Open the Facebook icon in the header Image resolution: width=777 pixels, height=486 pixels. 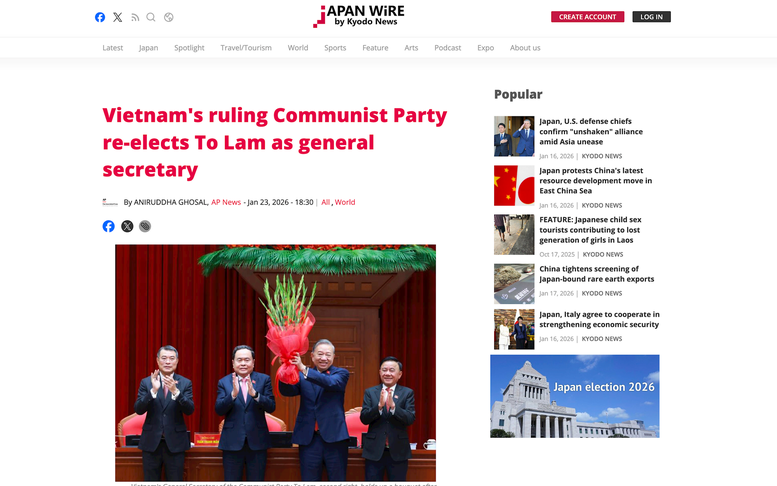point(100,17)
